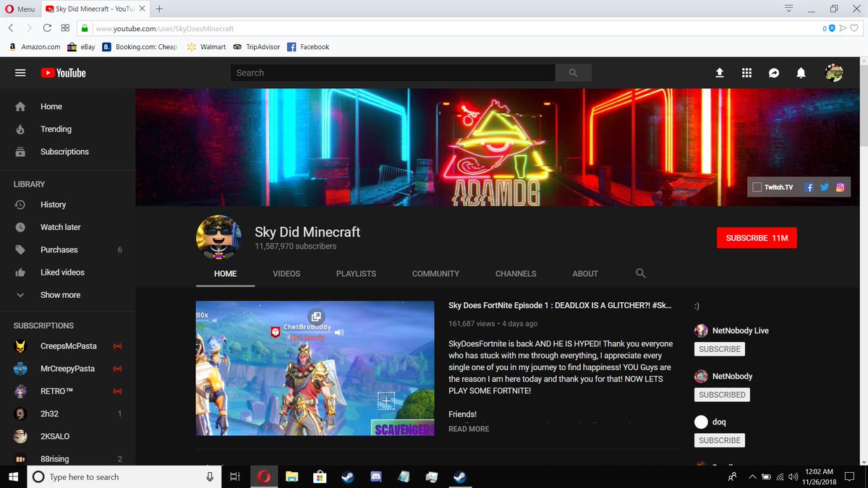The width and height of the screenshot is (868, 488).
Task: Click channel banner Twitter icon
Action: 825,187
